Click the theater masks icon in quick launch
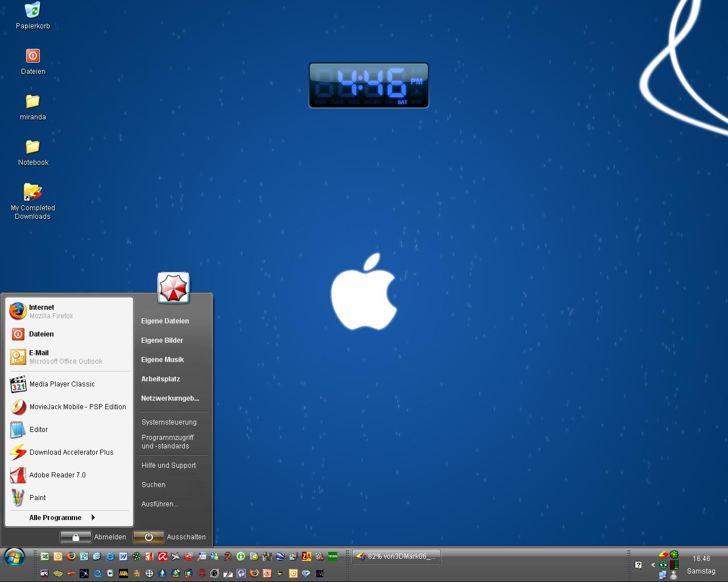 [x=58, y=573]
